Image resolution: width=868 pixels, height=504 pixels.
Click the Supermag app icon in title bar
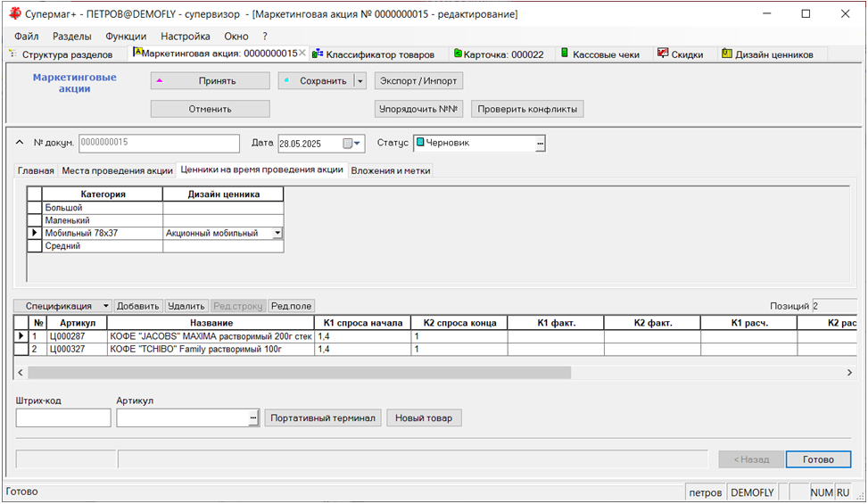tap(14, 14)
